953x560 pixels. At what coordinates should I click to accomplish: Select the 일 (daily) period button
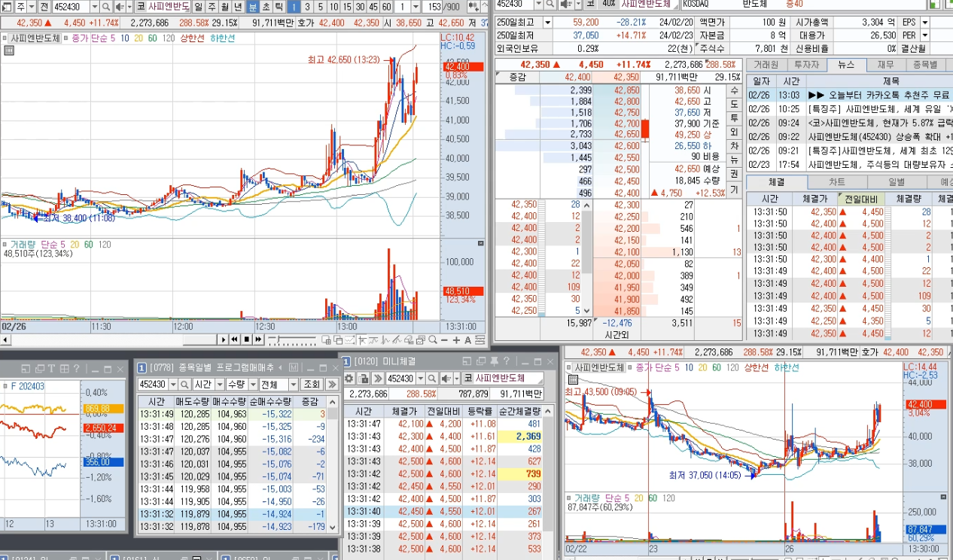(x=199, y=6)
